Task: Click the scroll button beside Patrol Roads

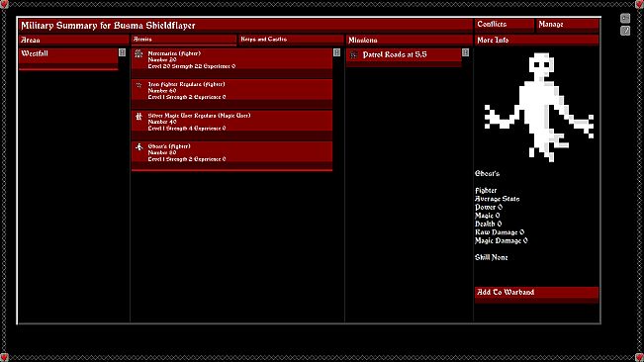Action: (x=465, y=52)
